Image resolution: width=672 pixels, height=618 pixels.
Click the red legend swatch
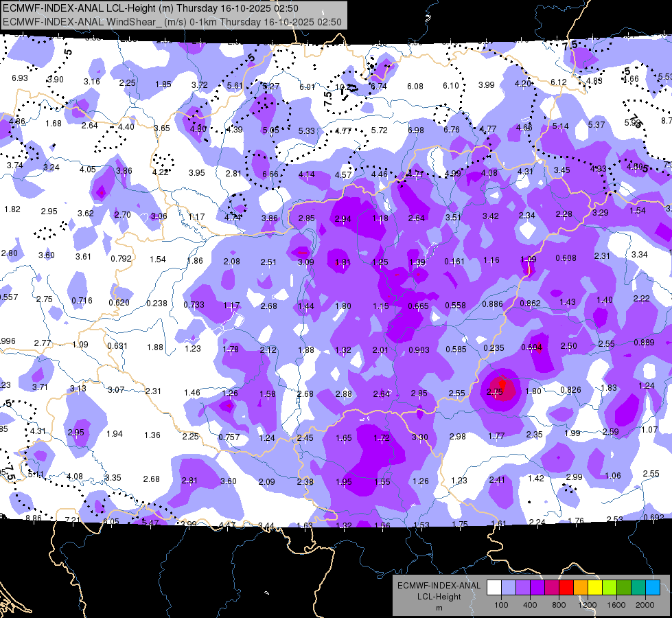(x=566, y=588)
